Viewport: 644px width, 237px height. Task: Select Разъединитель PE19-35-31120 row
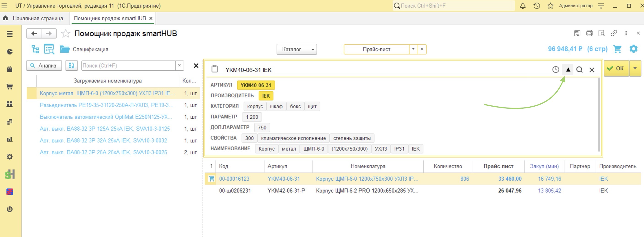[x=113, y=105]
